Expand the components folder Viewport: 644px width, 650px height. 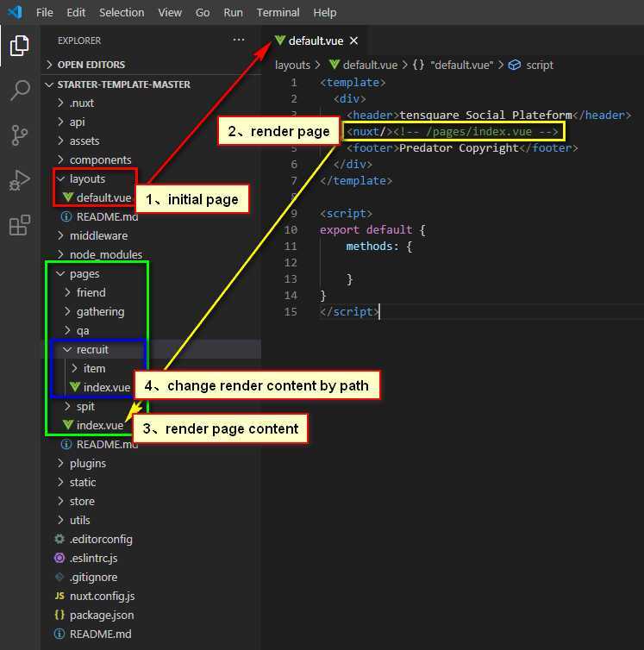(152, 159)
